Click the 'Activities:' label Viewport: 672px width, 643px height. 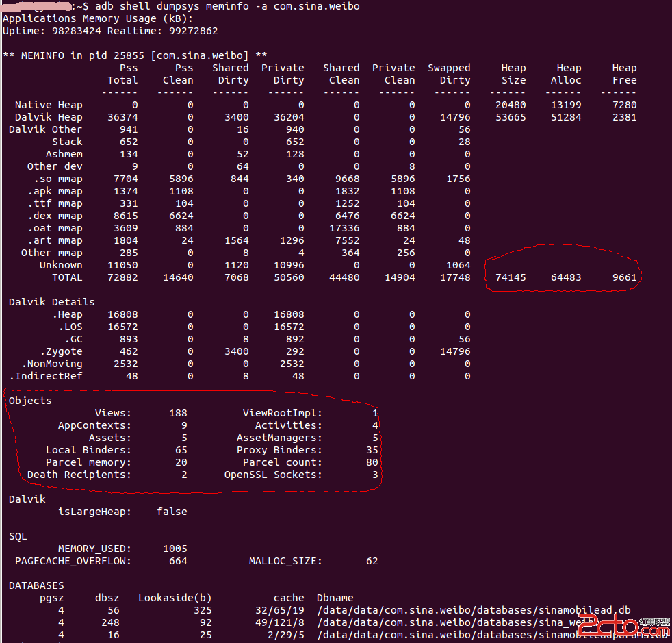[x=288, y=426]
